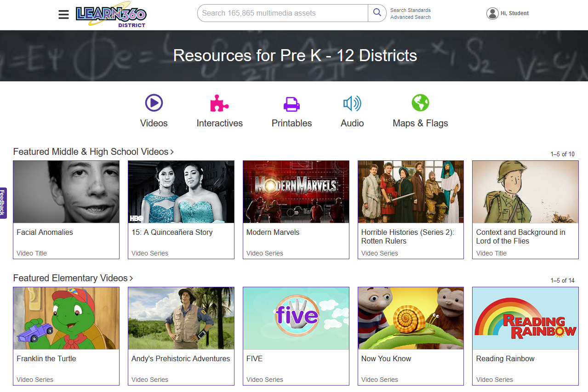
Task: Click the Learn360 District logo
Action: point(111,15)
